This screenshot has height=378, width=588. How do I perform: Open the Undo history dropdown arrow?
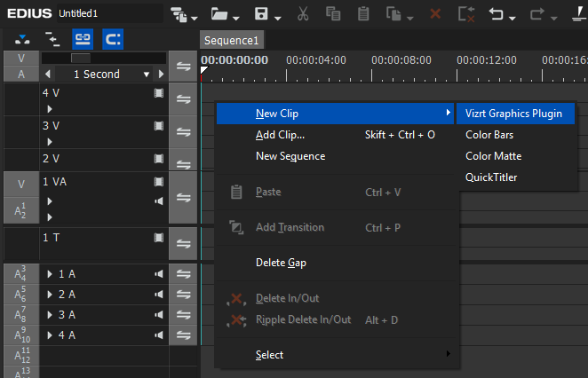(x=513, y=18)
